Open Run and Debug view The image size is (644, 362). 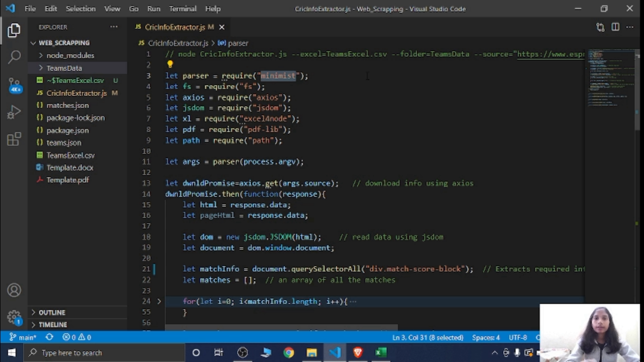(14, 112)
